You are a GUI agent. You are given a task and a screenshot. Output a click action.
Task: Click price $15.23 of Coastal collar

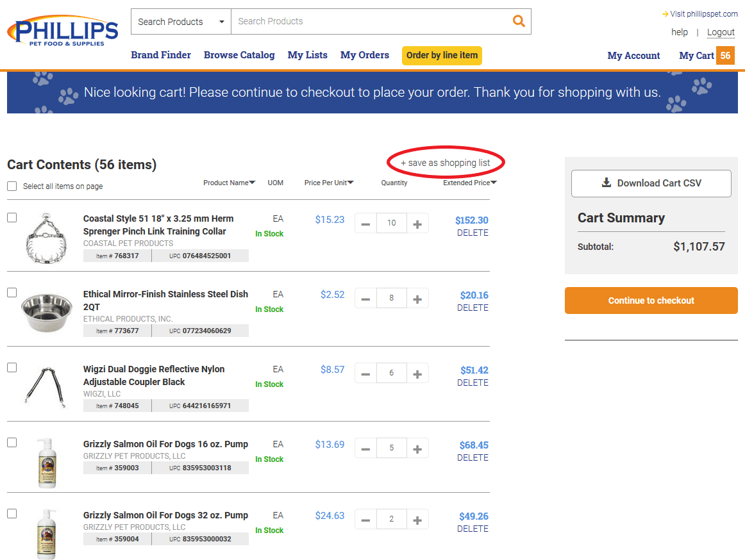click(330, 220)
